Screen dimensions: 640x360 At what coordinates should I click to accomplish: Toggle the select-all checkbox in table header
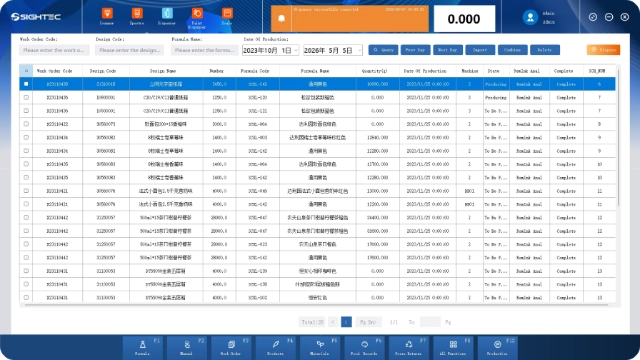point(26,71)
